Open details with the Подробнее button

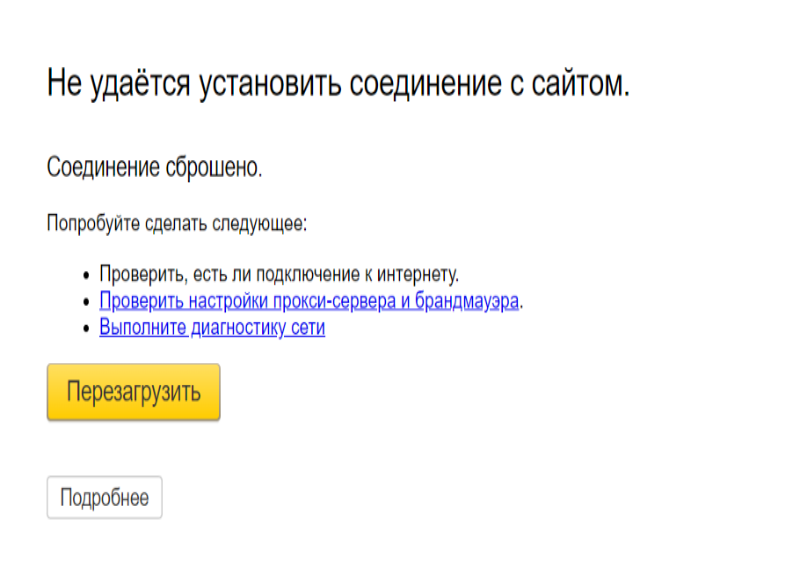(104, 498)
